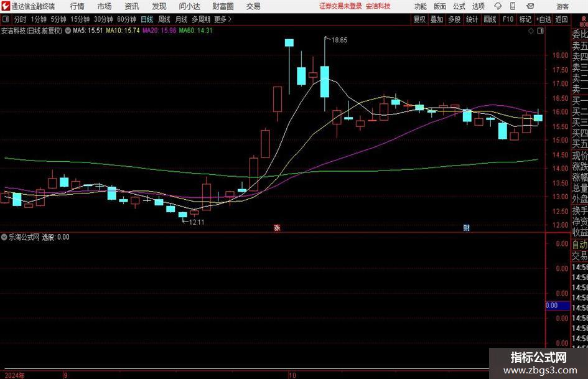
Task: Expand the 乐淘公式网 sub-indicator dropdown
Action: tap(4, 237)
